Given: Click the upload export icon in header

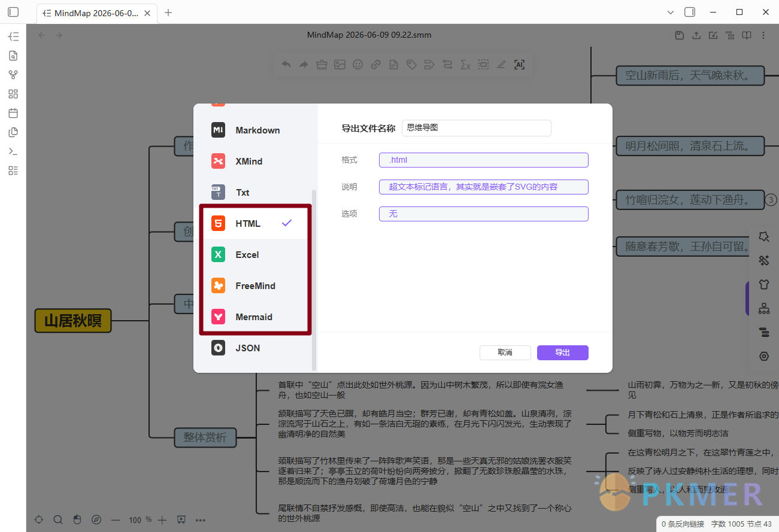Looking at the screenshot, I should [x=696, y=35].
